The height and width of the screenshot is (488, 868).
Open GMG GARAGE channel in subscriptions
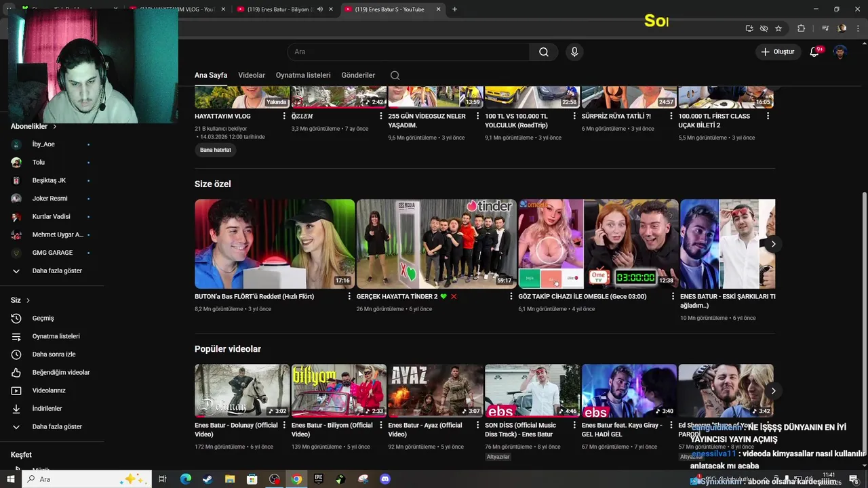(52, 253)
